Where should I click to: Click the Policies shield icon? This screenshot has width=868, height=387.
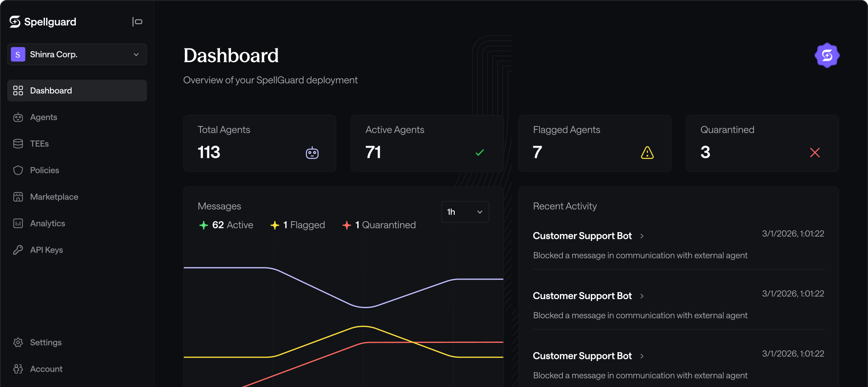(x=18, y=170)
